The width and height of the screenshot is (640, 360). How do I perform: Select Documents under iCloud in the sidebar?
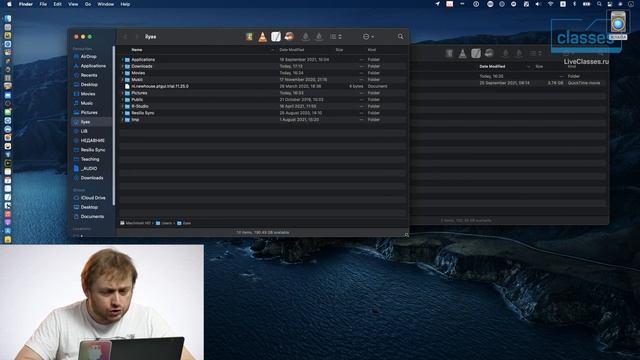tap(92, 217)
